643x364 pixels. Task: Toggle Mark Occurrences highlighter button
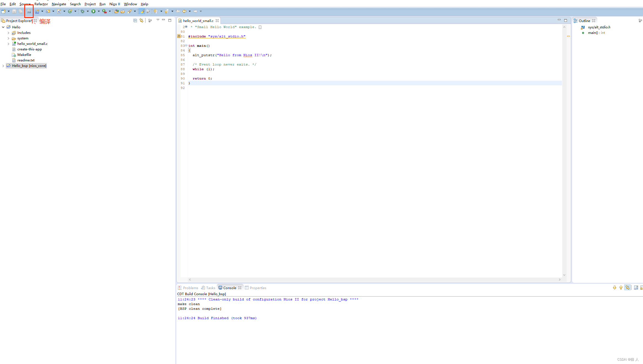tap(142, 12)
